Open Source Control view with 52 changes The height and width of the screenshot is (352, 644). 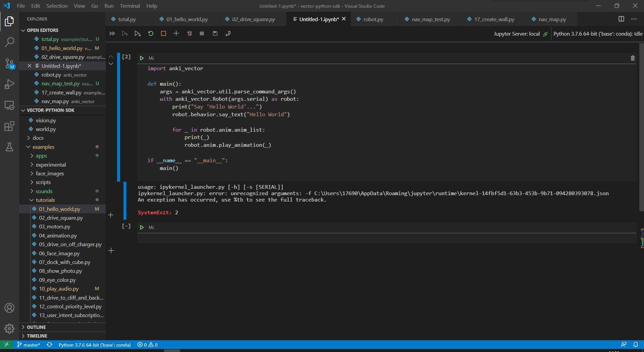(x=9, y=63)
